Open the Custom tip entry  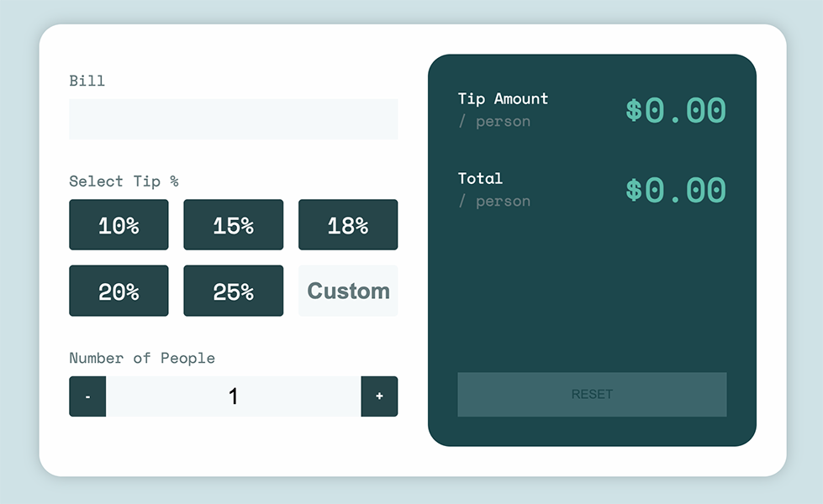[347, 291]
